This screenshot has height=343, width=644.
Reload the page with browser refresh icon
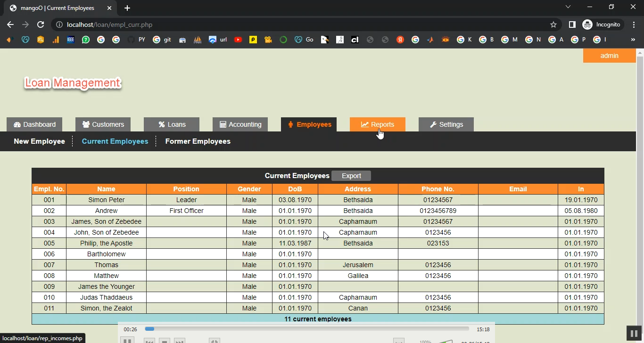coord(41,24)
